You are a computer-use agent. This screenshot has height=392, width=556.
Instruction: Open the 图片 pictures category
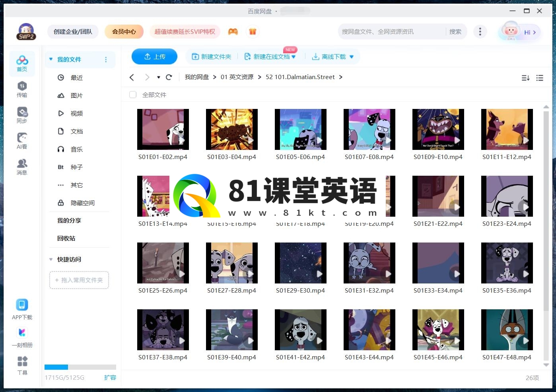click(77, 95)
